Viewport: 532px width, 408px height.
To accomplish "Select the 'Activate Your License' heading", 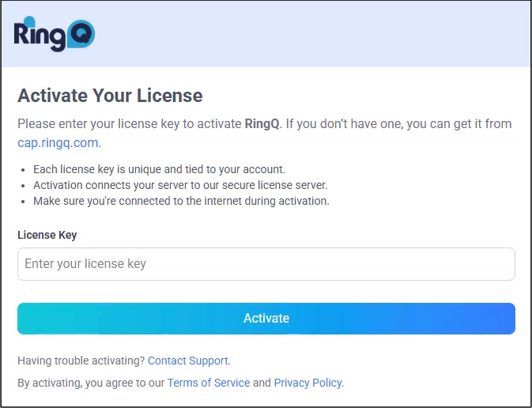I will (110, 96).
